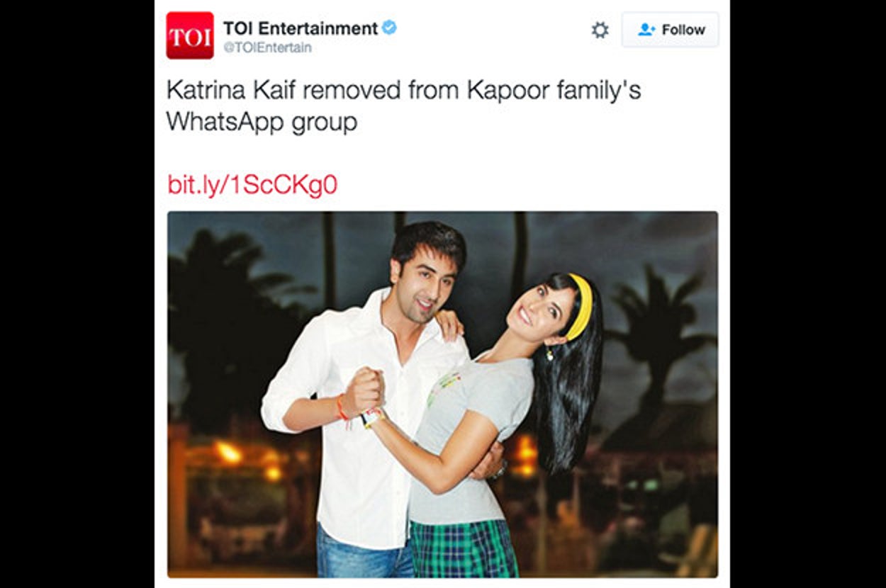Open the bit.ly/1ScCKg0 link
The width and height of the screenshot is (886, 588).
(252, 184)
